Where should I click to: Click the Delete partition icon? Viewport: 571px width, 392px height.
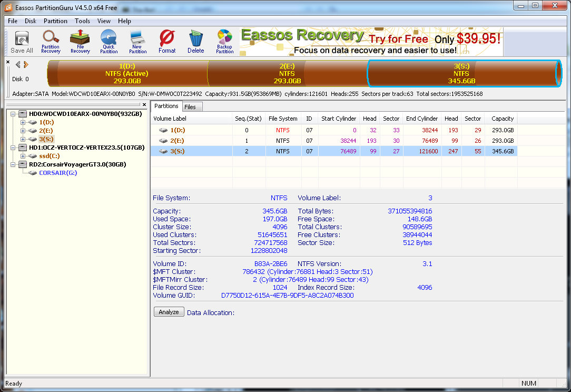(x=195, y=42)
